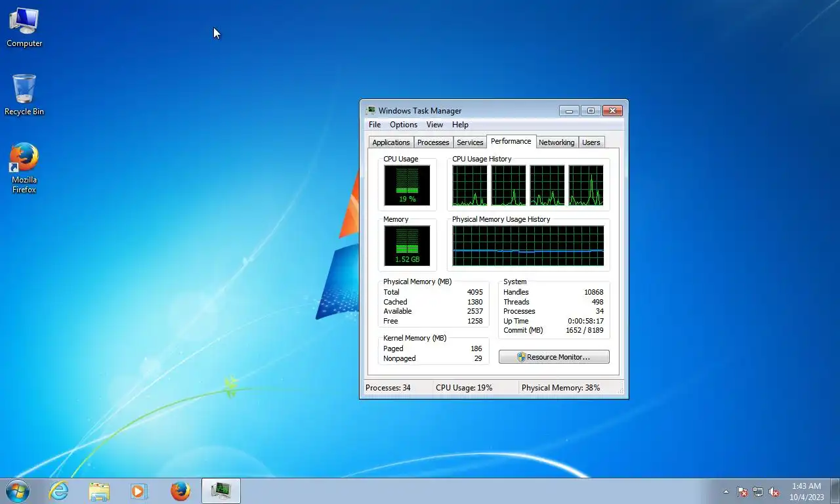This screenshot has height=504, width=840.
Task: Click the Cached memory value 1380
Action: [x=474, y=302]
